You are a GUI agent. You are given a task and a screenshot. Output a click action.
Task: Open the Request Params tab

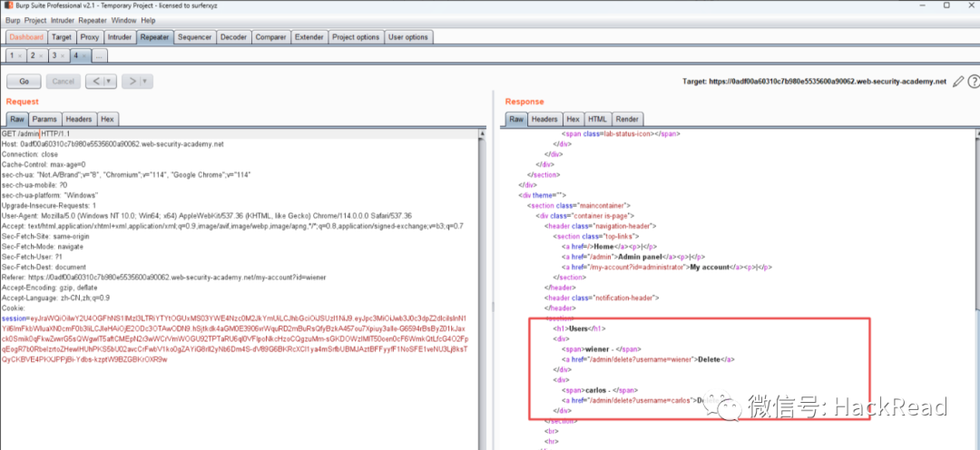[44, 119]
